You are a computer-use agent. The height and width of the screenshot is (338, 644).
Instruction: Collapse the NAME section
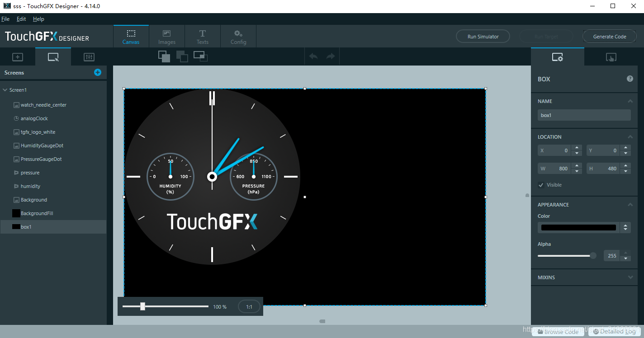630,101
